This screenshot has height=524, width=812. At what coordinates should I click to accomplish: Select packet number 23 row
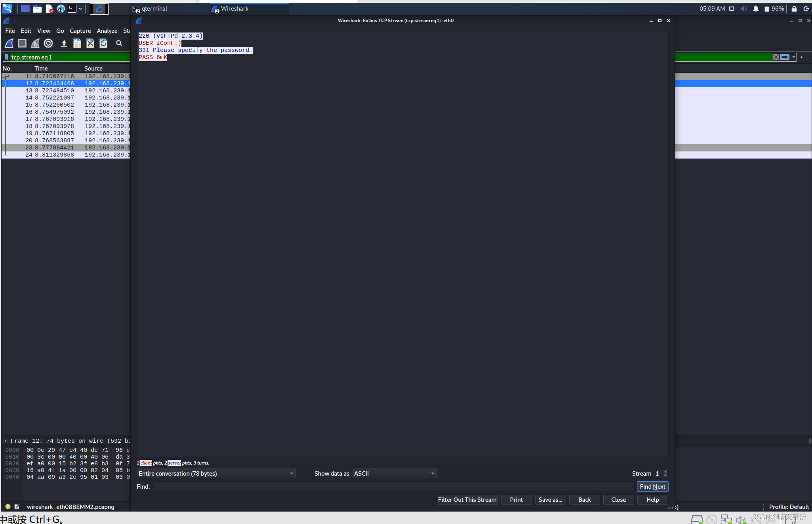[x=66, y=147]
